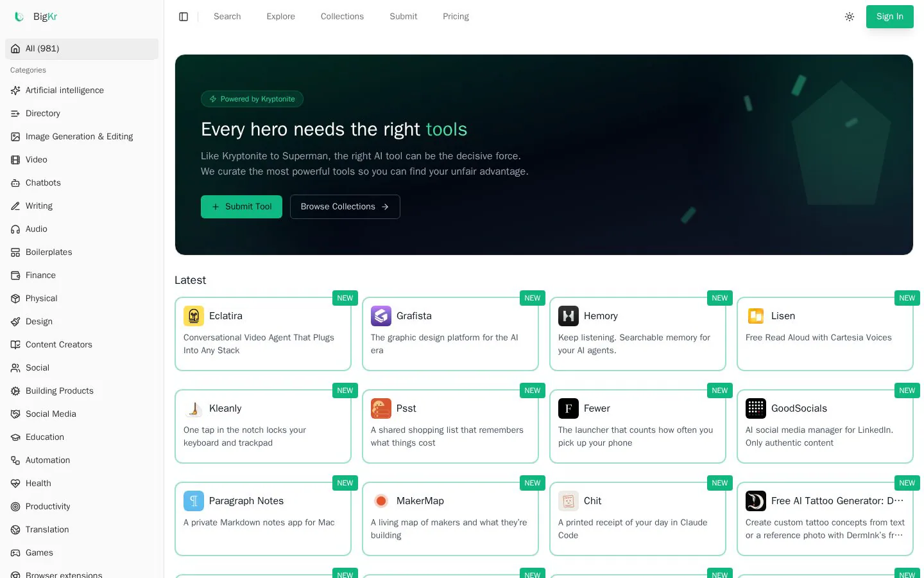Click the Browse Collections button
924x578 pixels.
345,207
